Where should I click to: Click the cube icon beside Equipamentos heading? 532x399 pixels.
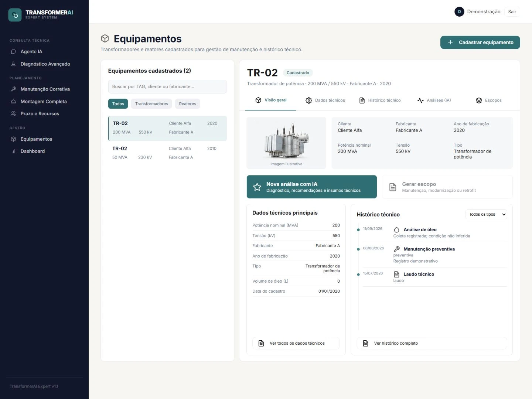coord(105,38)
